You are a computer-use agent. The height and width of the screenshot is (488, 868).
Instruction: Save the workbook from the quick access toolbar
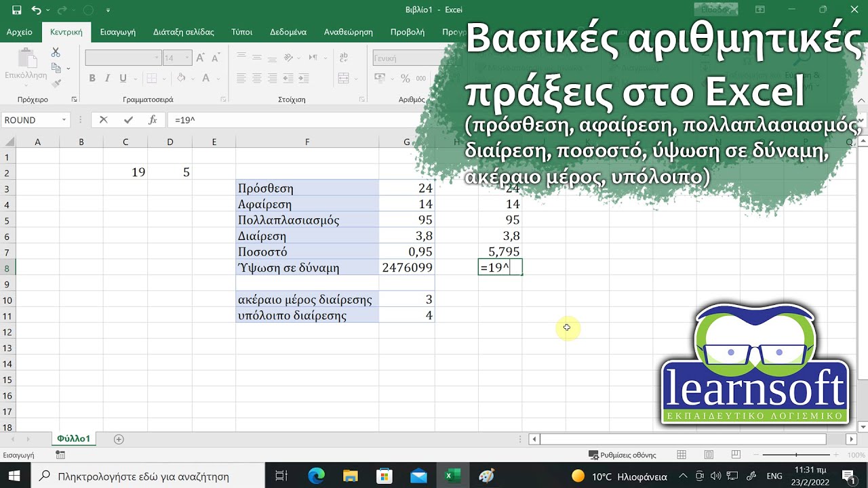pyautogui.click(x=16, y=10)
